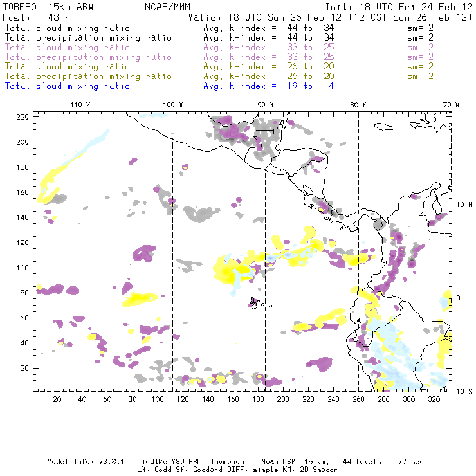Click '220' on the vertical axis
The image size is (476, 476).
tap(23, 117)
